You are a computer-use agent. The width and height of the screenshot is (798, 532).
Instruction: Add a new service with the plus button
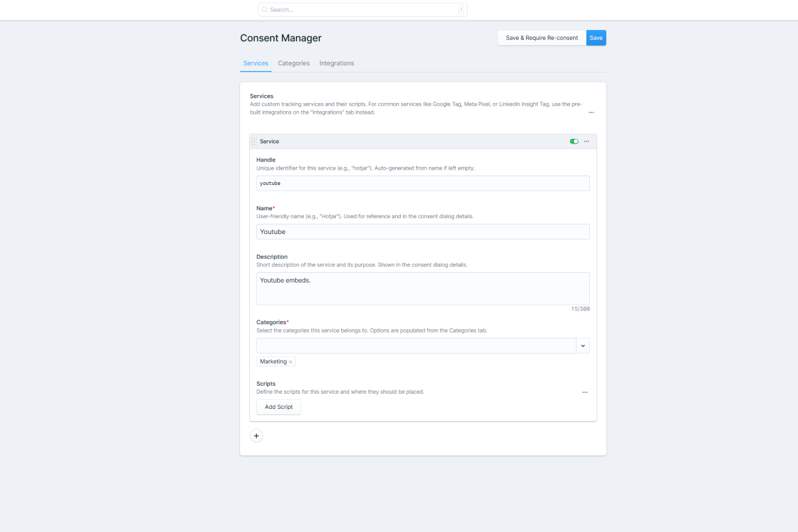[x=256, y=436]
